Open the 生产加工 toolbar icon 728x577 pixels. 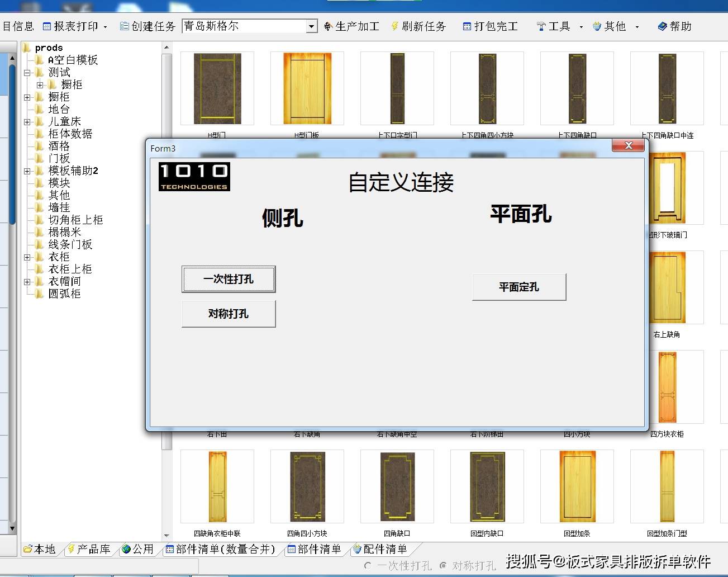point(328,26)
